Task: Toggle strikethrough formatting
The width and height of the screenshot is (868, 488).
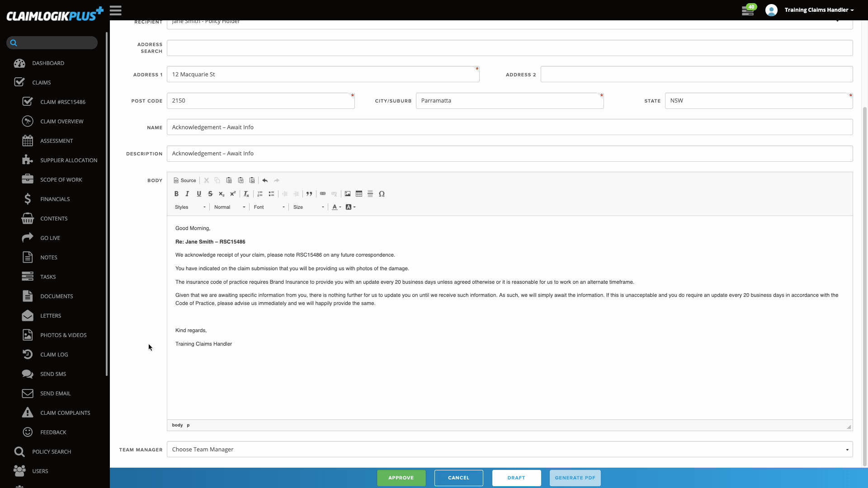Action: click(x=210, y=194)
